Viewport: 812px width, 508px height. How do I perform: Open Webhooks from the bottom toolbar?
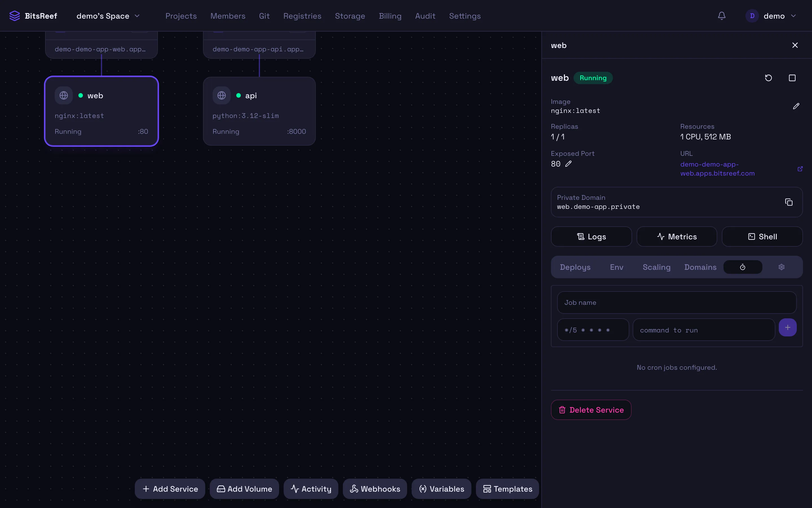(x=375, y=489)
